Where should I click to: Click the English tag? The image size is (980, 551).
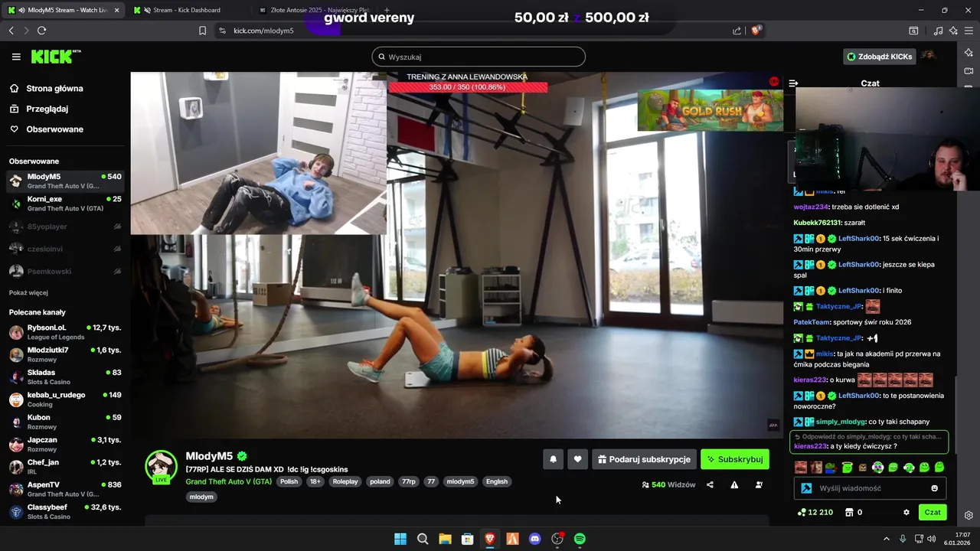497,481
